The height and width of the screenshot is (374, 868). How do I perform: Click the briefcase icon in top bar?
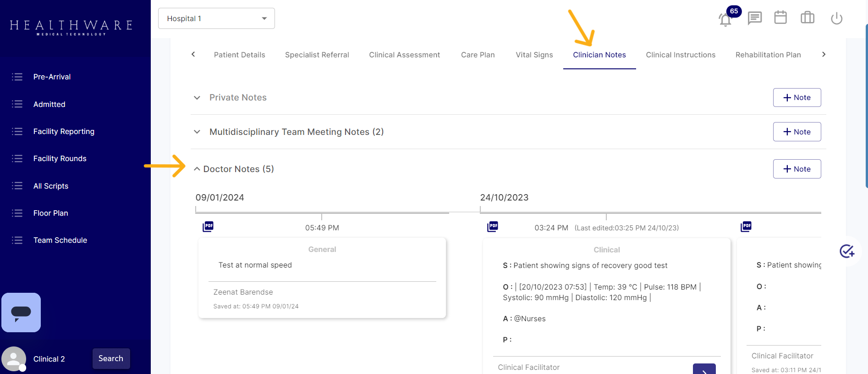click(x=807, y=18)
